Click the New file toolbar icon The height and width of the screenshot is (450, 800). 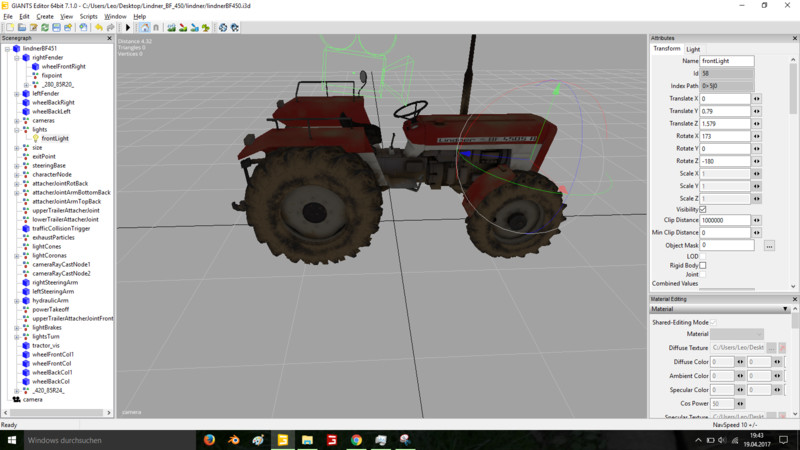pyautogui.click(x=8, y=27)
